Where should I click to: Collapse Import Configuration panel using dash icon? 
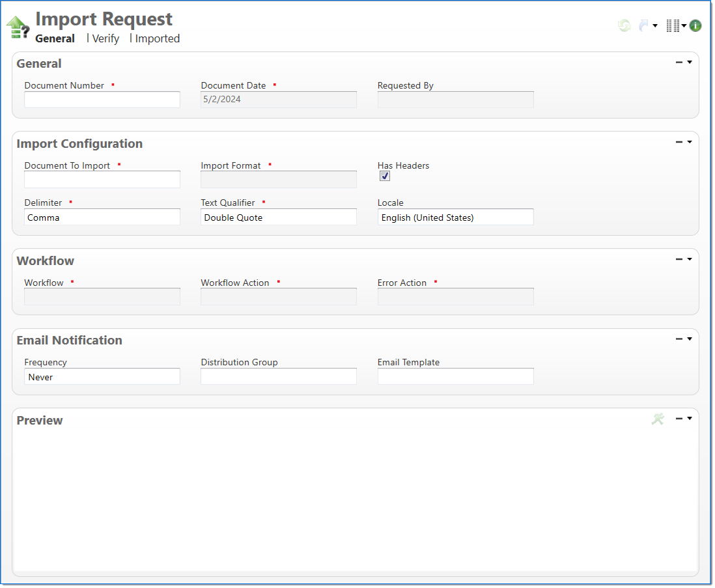(679, 142)
